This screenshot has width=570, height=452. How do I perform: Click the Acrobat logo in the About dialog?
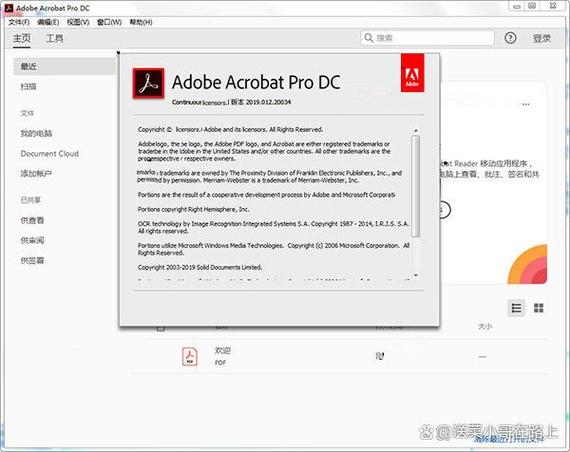pyautogui.click(x=148, y=83)
